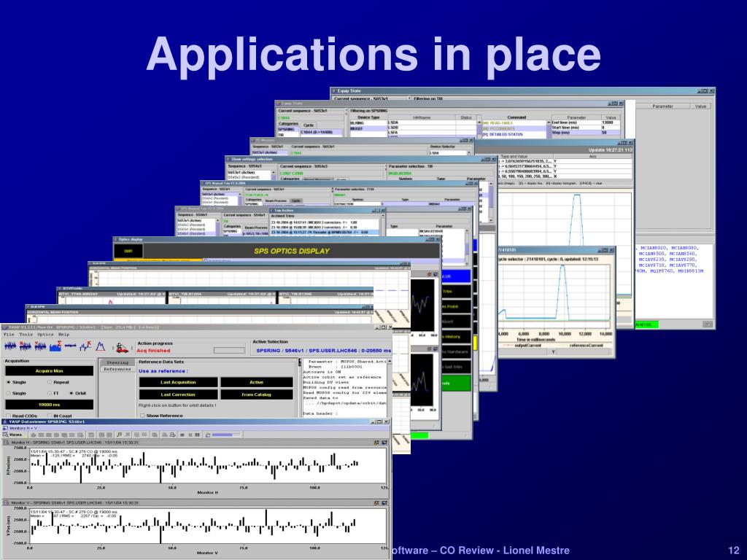Switch to the Steering tab
Screen dimensions: 747x560
coord(117,362)
